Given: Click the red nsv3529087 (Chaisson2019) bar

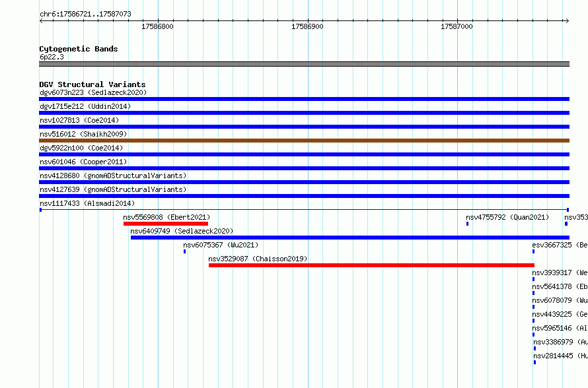Looking at the screenshot, I should [x=371, y=265].
